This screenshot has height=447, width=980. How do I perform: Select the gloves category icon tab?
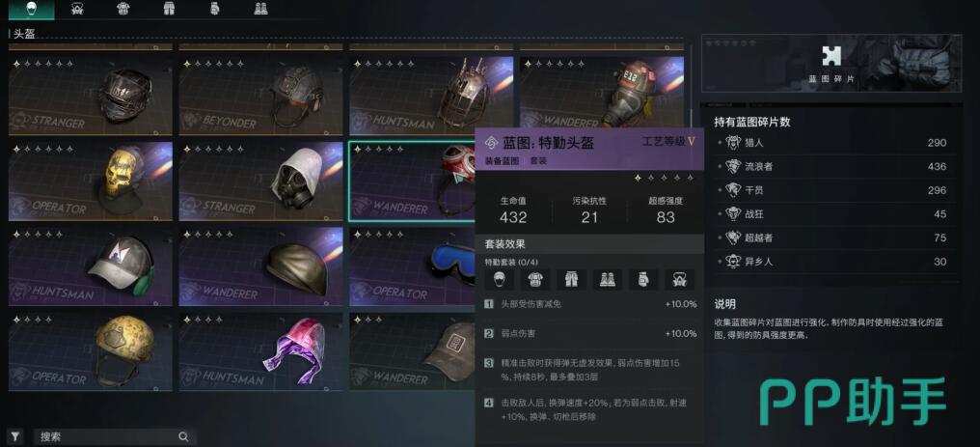tap(215, 9)
